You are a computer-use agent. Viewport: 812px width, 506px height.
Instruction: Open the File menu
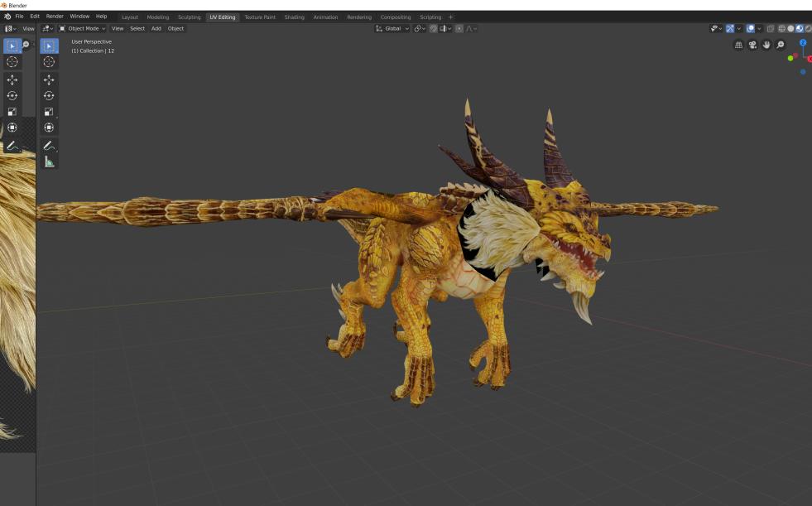click(x=19, y=17)
